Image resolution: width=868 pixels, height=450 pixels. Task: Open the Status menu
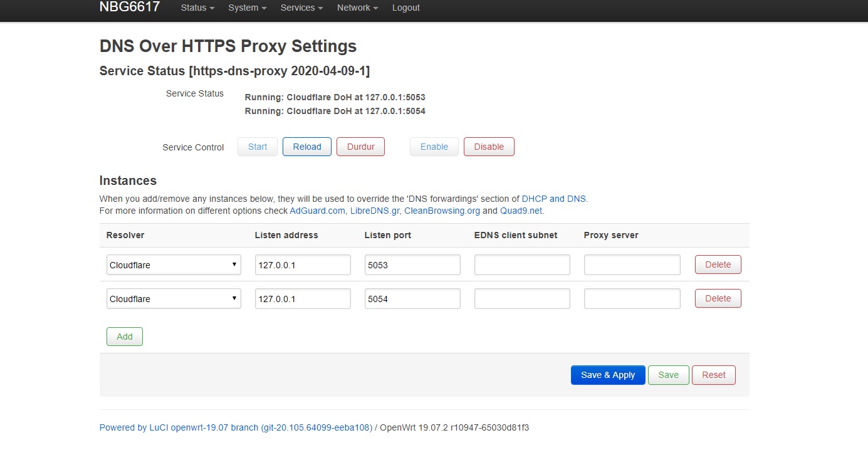click(x=197, y=8)
